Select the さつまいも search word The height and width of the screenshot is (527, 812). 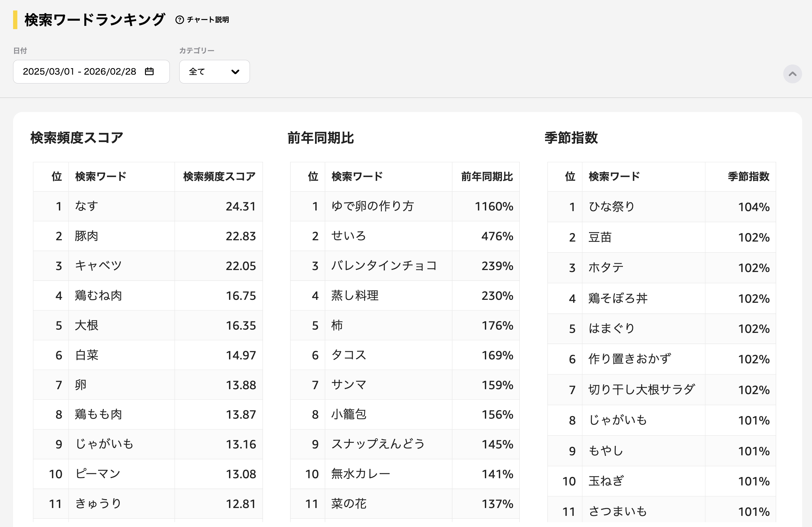click(618, 512)
